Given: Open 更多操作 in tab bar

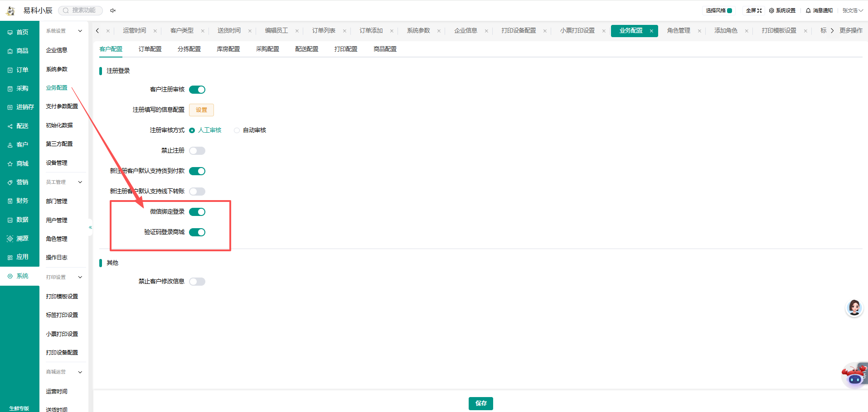Looking at the screenshot, I should (x=851, y=31).
